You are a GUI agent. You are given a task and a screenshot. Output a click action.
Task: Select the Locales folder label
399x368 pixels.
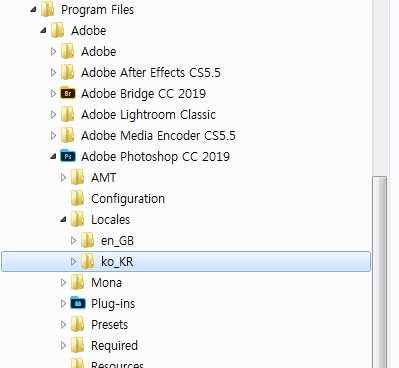tap(110, 219)
